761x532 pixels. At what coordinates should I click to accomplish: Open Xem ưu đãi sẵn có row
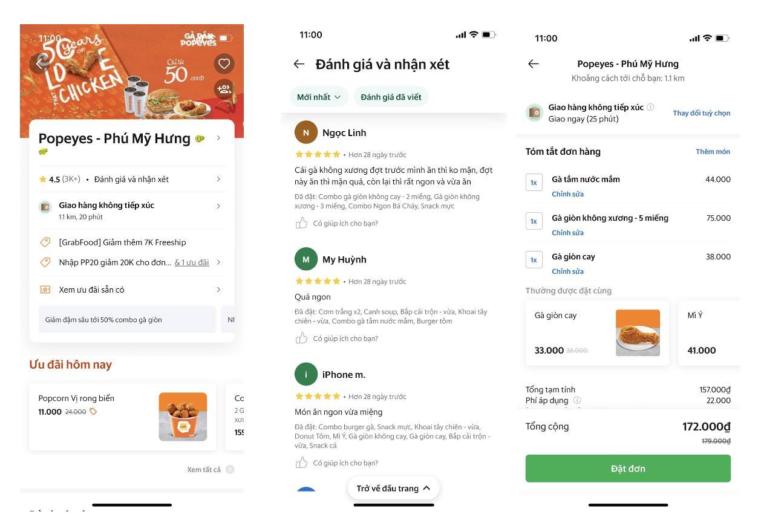click(x=131, y=290)
